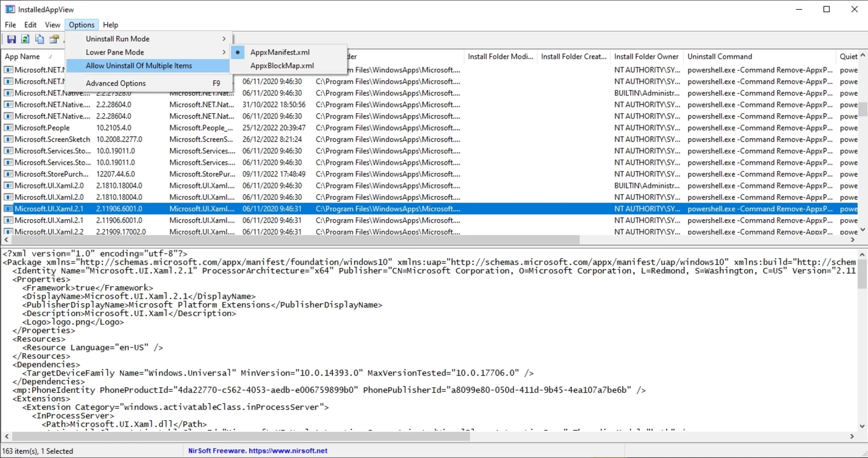The width and height of the screenshot is (868, 458).
Task: Sort by Install Folder Creat... column header
Action: (x=574, y=57)
